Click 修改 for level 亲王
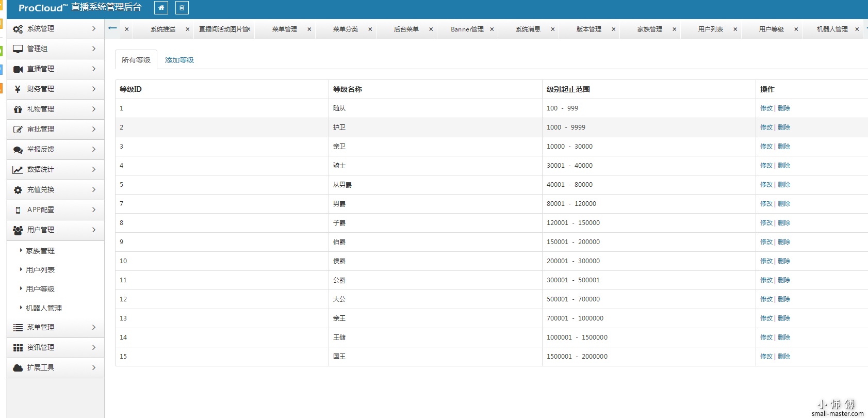 click(766, 318)
